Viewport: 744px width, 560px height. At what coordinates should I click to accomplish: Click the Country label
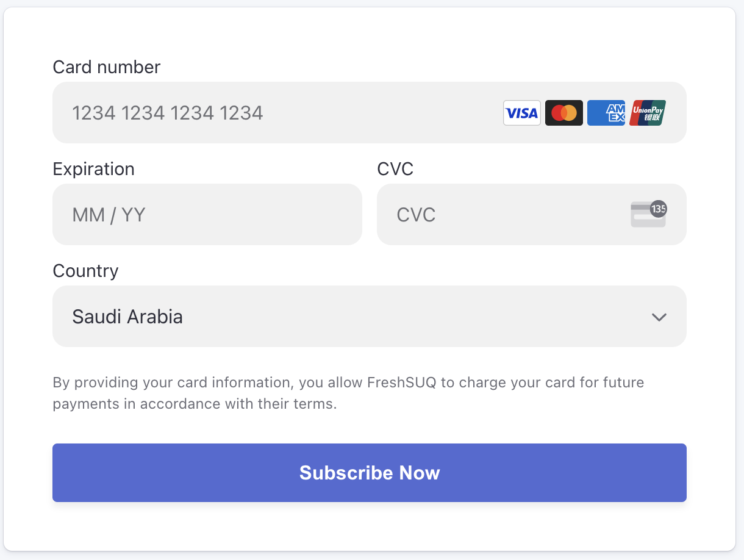coord(86,271)
